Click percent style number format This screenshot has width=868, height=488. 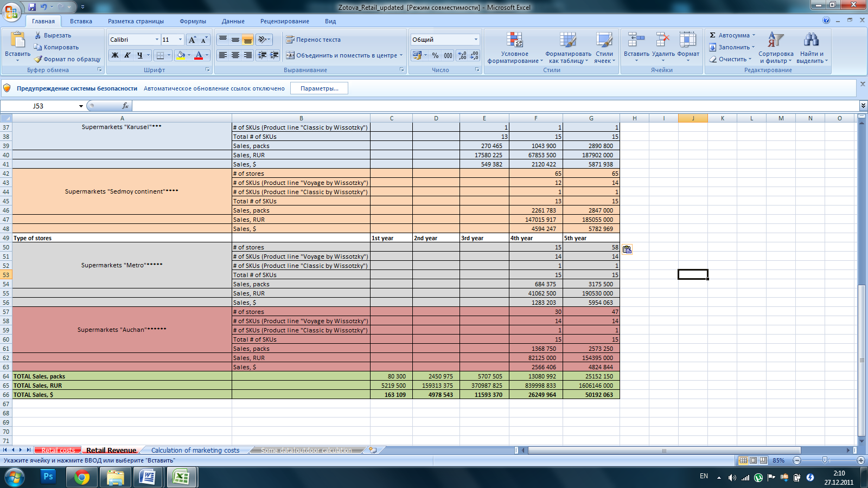[x=435, y=55]
